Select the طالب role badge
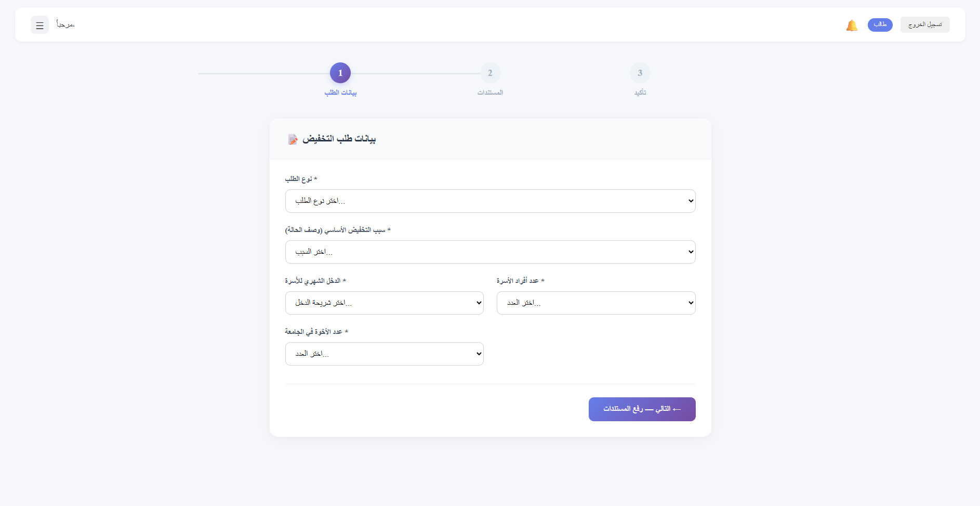This screenshot has width=980, height=506. tap(880, 24)
